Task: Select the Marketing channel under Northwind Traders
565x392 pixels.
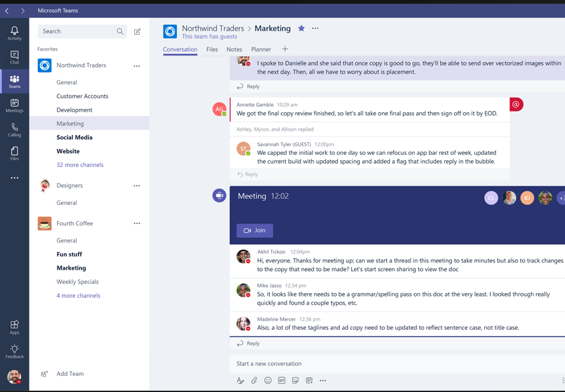Action: [89, 124]
